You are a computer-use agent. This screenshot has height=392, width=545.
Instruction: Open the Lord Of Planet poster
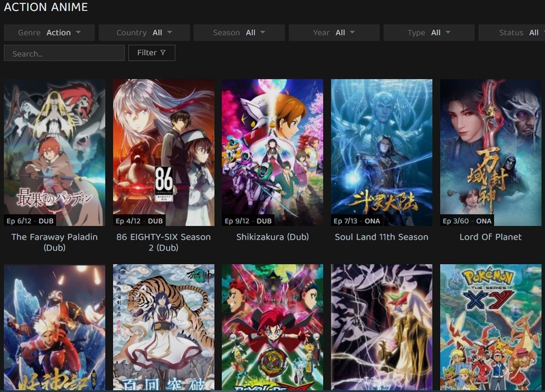click(490, 152)
